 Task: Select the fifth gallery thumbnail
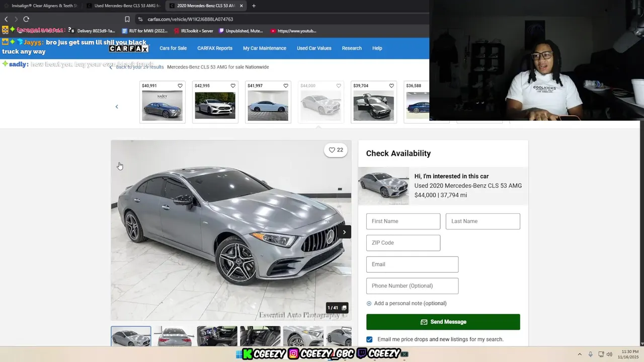click(x=303, y=336)
